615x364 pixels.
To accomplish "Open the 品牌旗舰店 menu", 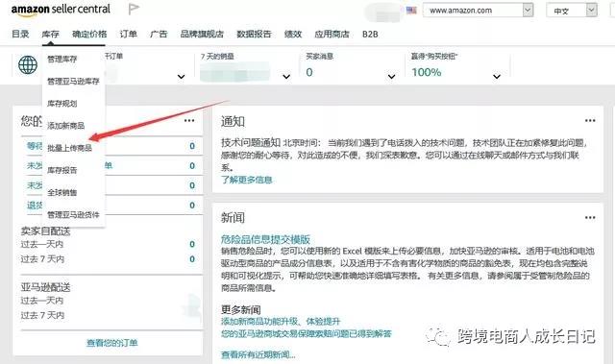I will (202, 34).
